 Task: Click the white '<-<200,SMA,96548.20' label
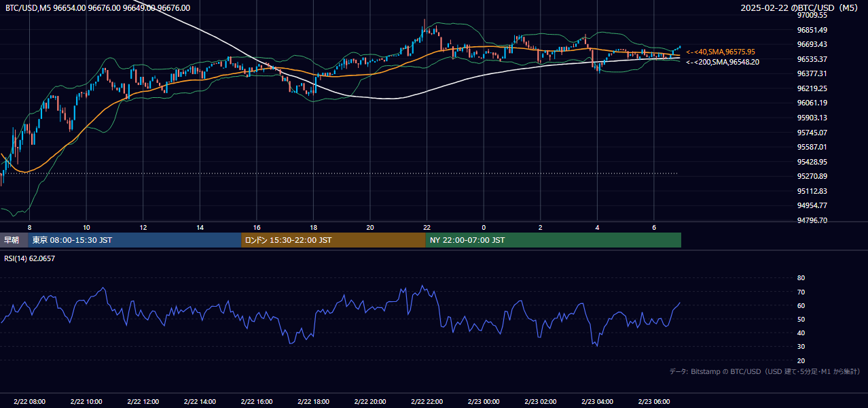(722, 62)
